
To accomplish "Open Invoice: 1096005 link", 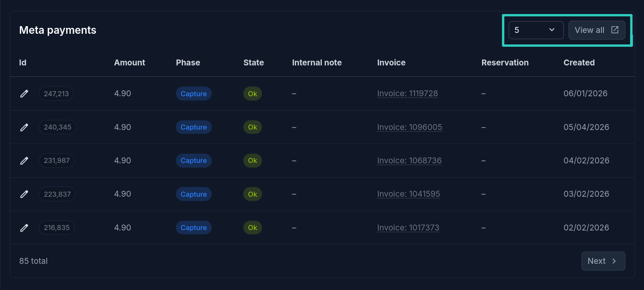I will coord(410,127).
